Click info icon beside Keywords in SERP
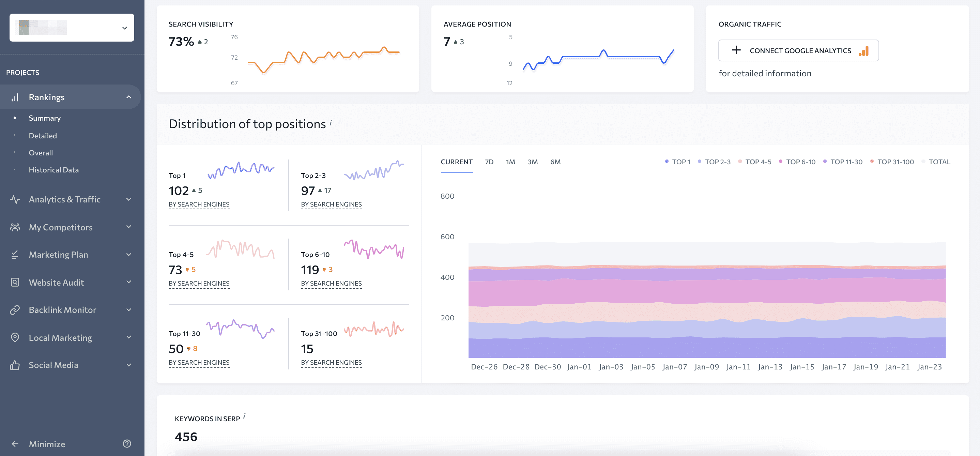This screenshot has width=980, height=456. click(x=244, y=416)
